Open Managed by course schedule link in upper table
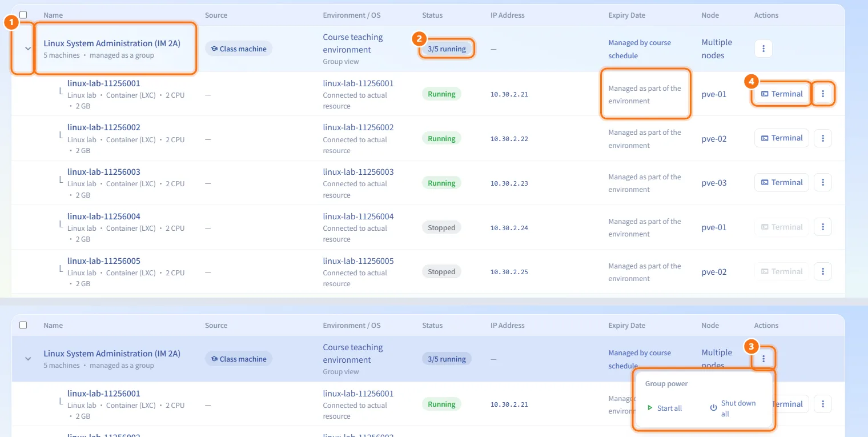Screen dimensions: 868x437 point(640,49)
